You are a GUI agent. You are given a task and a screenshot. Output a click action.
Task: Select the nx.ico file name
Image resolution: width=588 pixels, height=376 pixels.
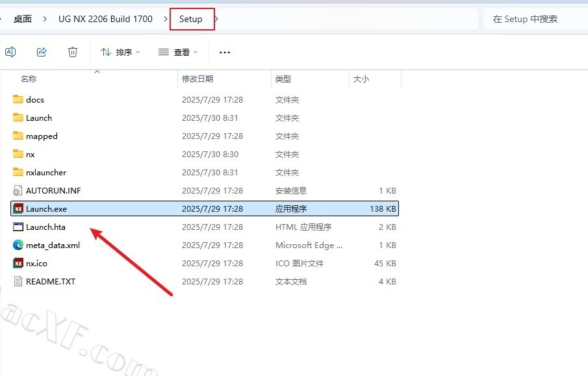pyautogui.click(x=37, y=264)
